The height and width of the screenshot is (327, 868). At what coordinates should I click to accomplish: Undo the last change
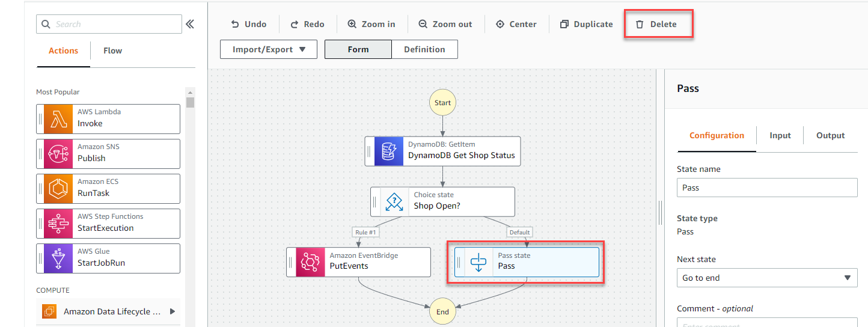click(249, 24)
